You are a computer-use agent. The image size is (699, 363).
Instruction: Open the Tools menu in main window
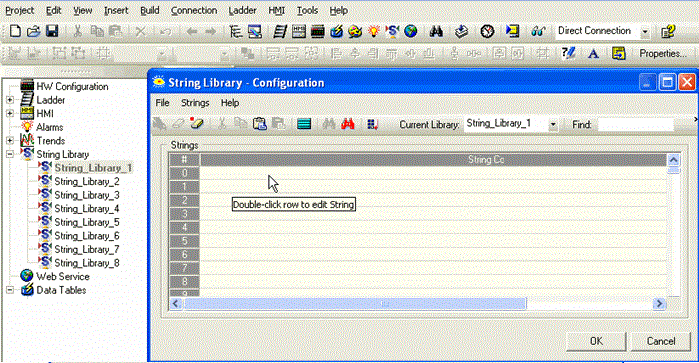click(308, 10)
